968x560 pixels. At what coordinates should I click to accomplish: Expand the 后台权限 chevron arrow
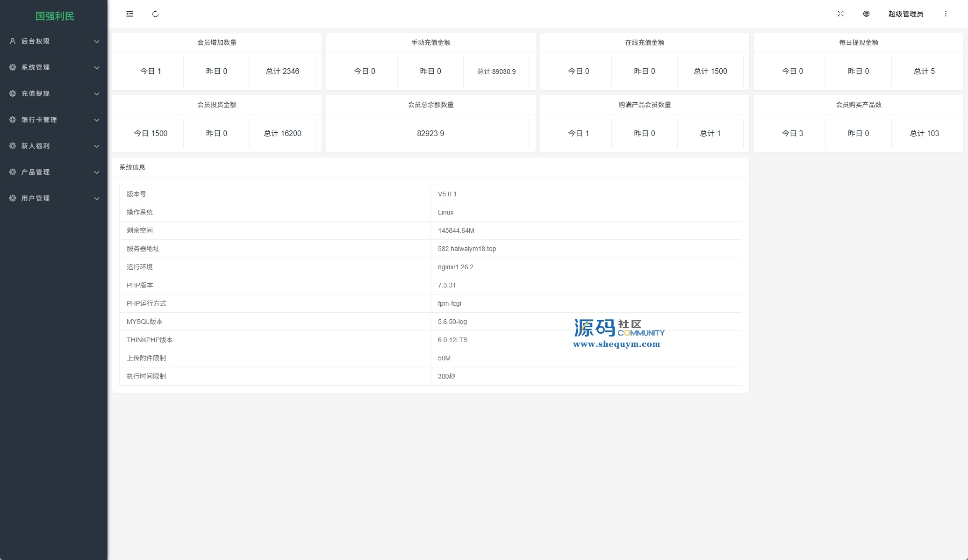(x=97, y=42)
